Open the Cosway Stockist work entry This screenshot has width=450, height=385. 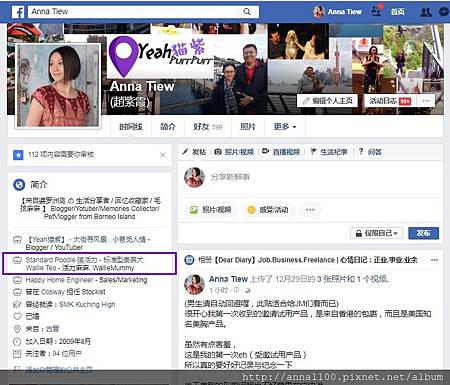click(x=65, y=292)
